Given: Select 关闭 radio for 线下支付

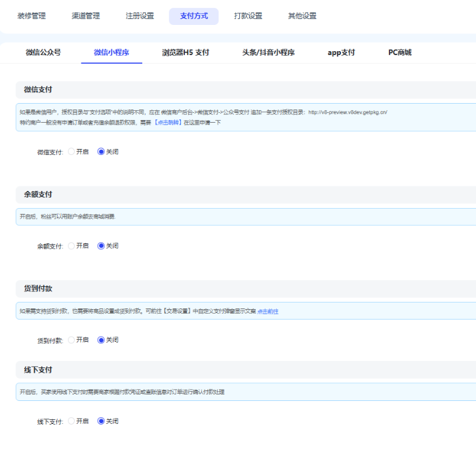Looking at the screenshot, I should pyautogui.click(x=101, y=421).
